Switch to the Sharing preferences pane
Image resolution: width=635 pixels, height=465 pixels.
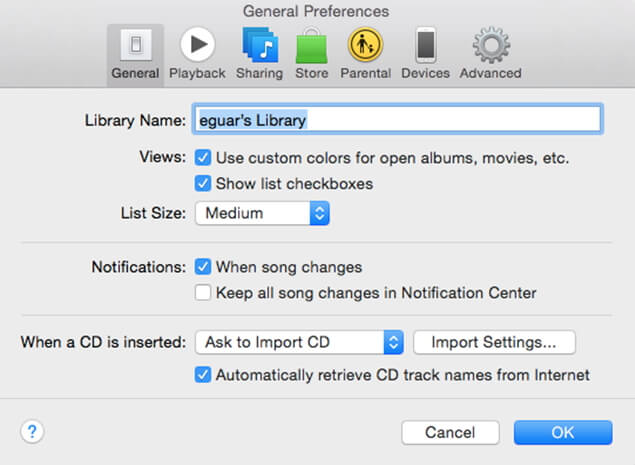260,53
